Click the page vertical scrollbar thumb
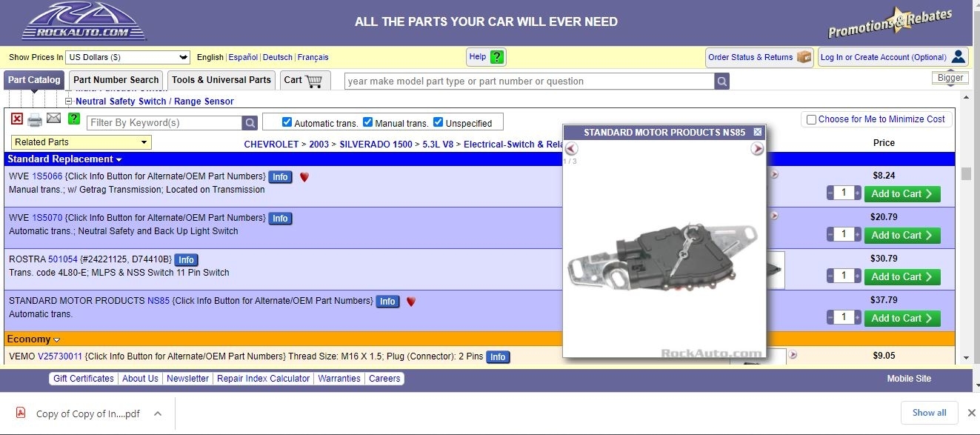Viewport: 980px width, 435px height. point(966,173)
